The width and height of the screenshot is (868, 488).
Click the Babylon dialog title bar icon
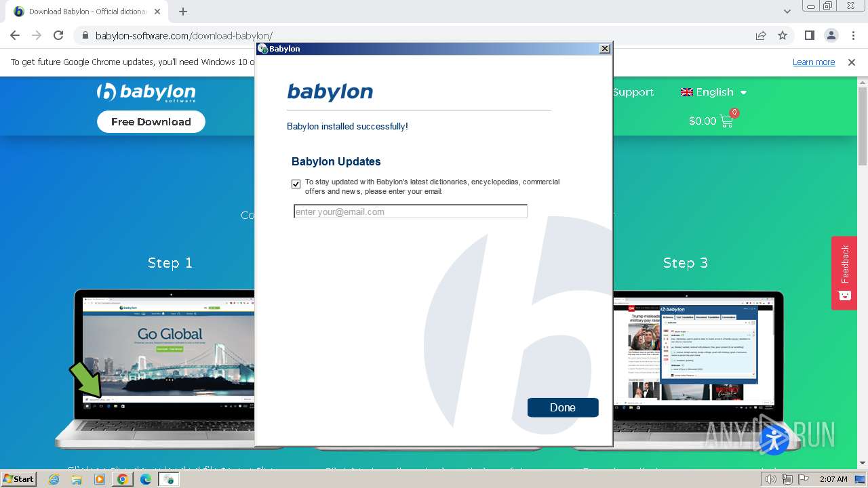pyautogui.click(x=263, y=49)
